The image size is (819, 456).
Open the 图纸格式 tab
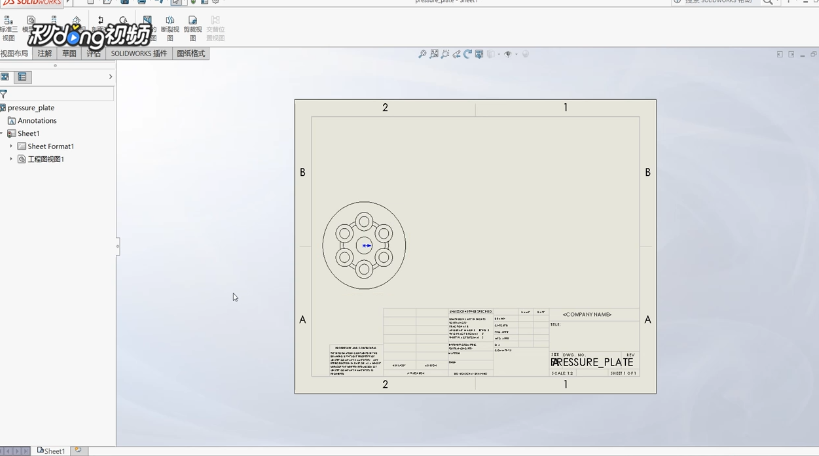click(191, 53)
